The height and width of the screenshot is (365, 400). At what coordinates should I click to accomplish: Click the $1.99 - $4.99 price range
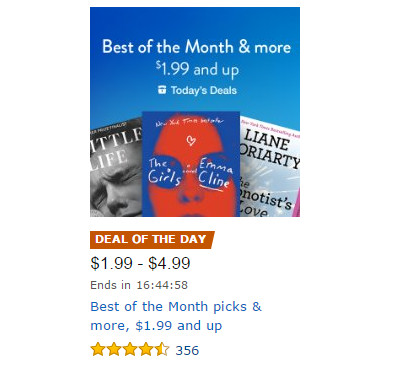(x=140, y=263)
